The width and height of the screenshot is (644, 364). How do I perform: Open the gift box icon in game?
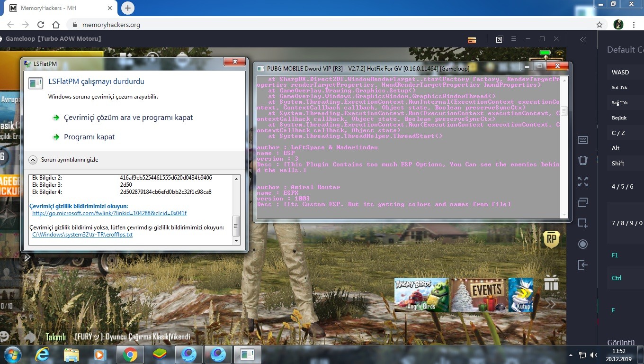point(551,283)
